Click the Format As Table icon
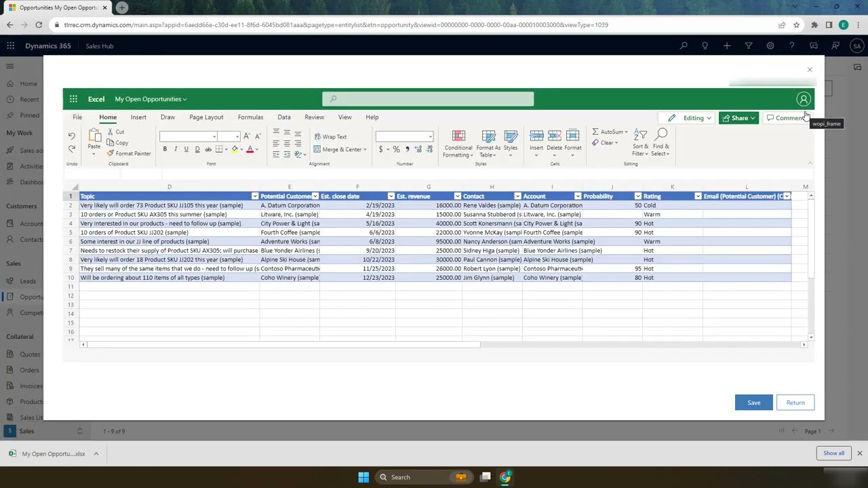This screenshot has height=488, width=868. click(488, 136)
